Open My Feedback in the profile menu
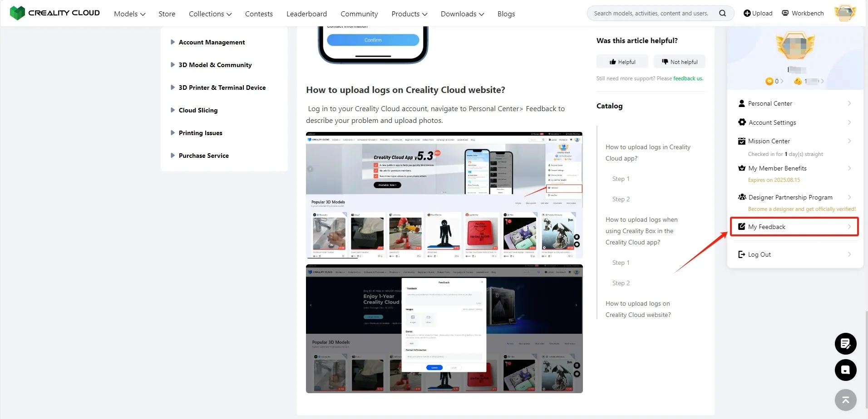The height and width of the screenshot is (419, 868). pyautogui.click(x=794, y=227)
